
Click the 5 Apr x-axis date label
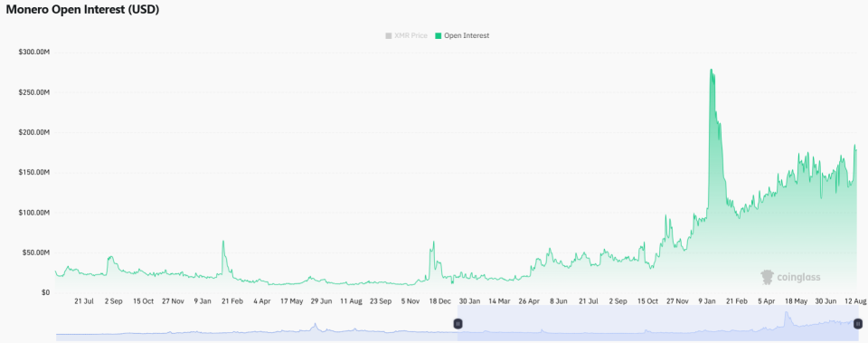point(767,301)
